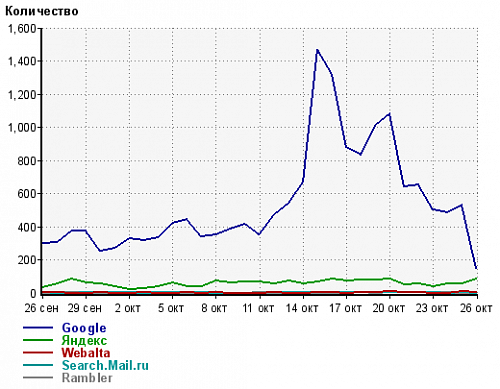Click the Search.Mail.ru legend label

(x=105, y=365)
